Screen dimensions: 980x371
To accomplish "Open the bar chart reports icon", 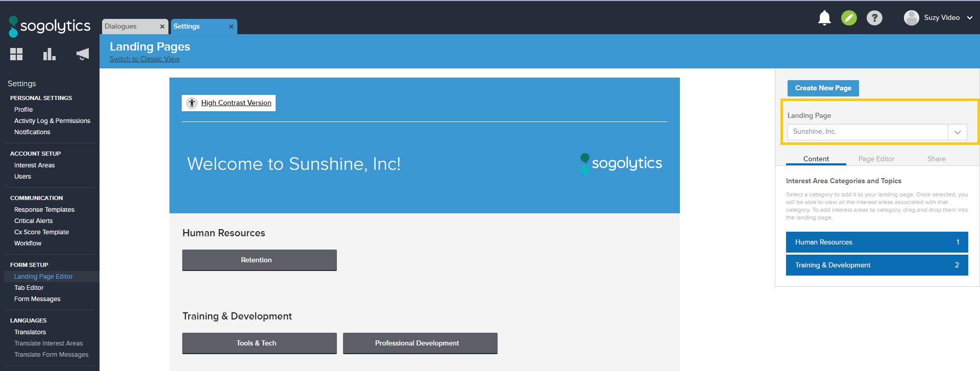I will (x=49, y=54).
